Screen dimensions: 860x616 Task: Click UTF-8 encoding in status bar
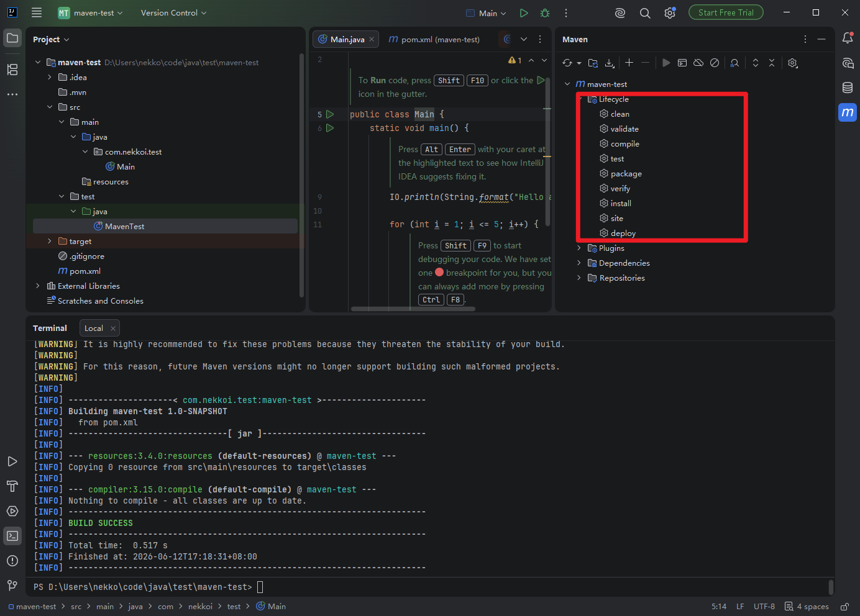coord(764,607)
